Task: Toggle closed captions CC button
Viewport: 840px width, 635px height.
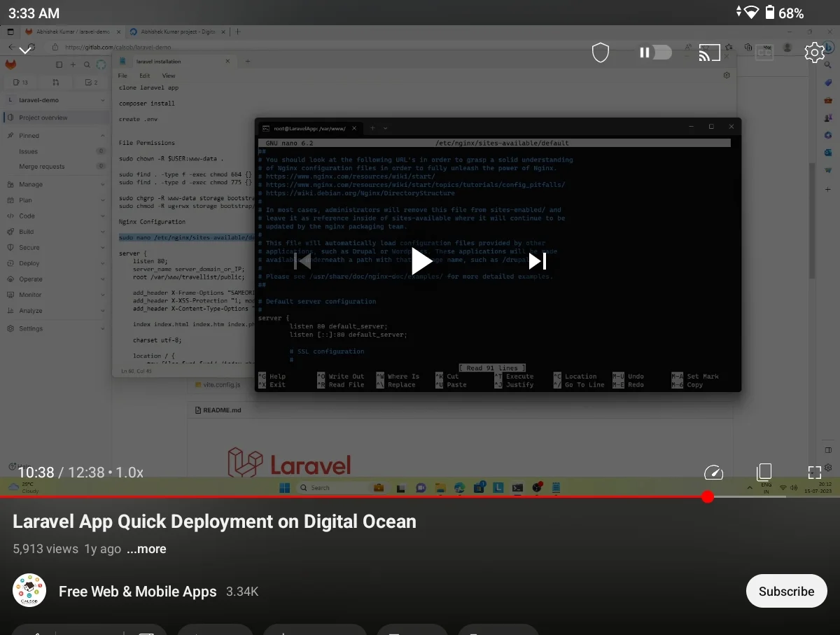Action: [x=764, y=53]
